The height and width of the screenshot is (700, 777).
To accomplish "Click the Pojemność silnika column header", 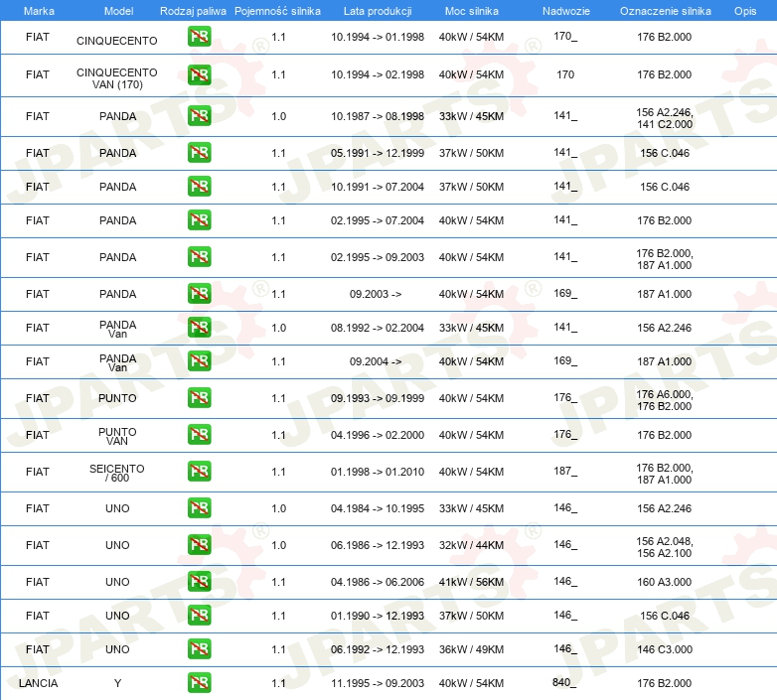I will 277,11.
